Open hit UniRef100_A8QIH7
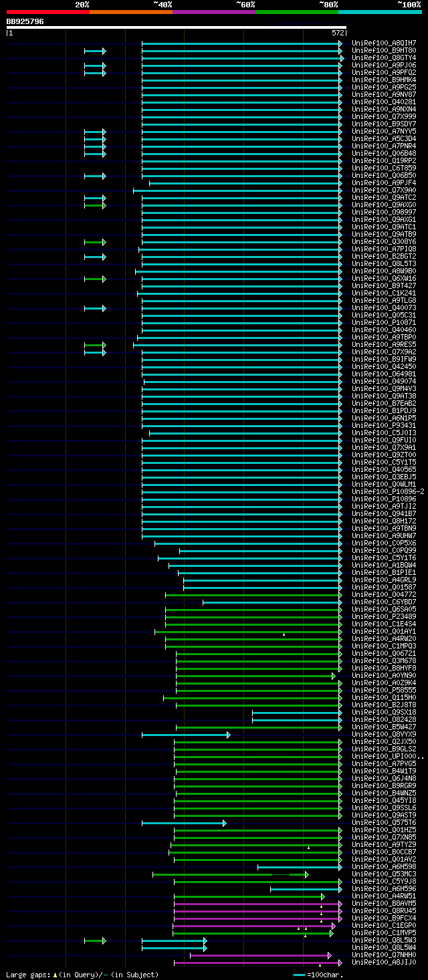Screen dimensions: 428x980 (x=384, y=43)
